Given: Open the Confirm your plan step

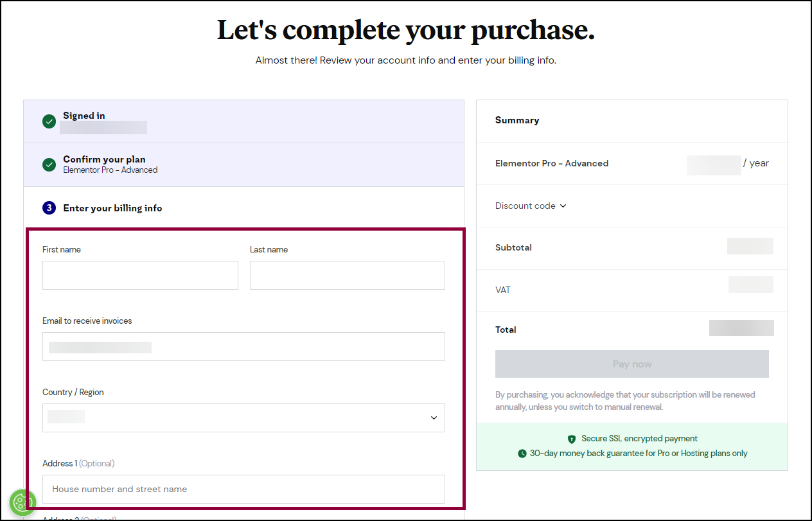Looking at the screenshot, I should pyautogui.click(x=243, y=165).
